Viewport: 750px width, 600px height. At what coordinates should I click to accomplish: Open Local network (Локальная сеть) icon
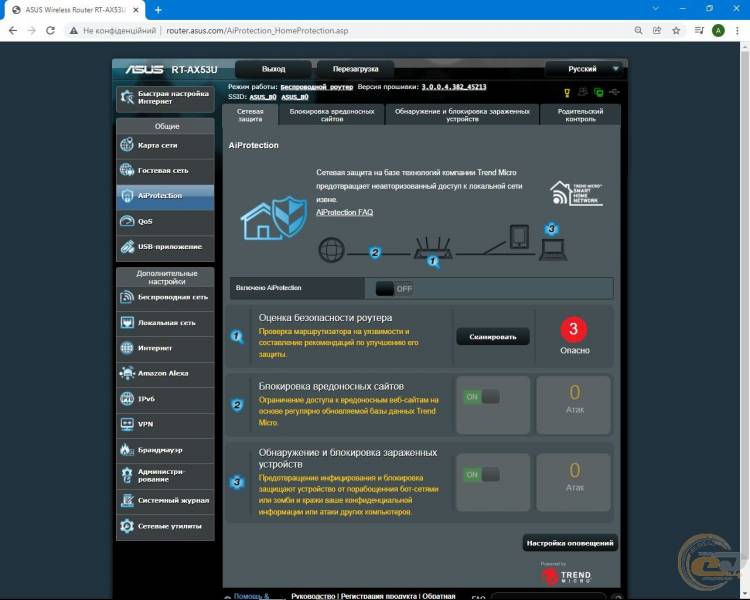(x=127, y=322)
